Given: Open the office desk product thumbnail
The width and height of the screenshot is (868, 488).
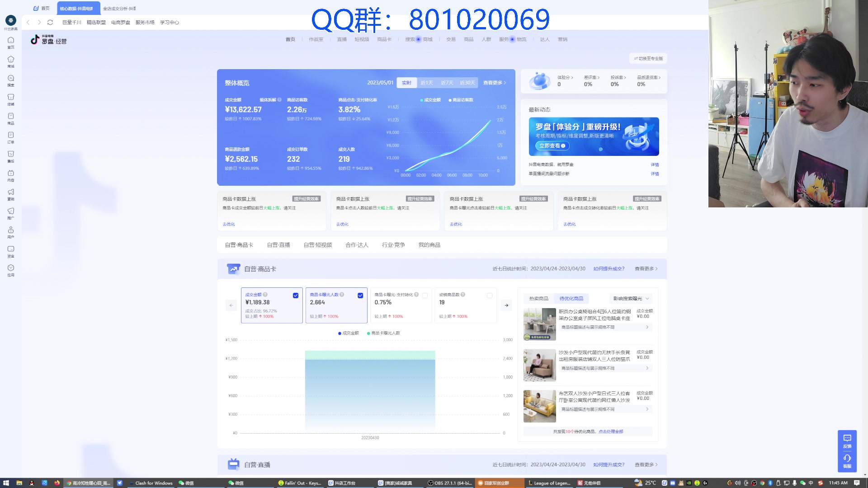Looking at the screenshot, I should click(x=540, y=324).
